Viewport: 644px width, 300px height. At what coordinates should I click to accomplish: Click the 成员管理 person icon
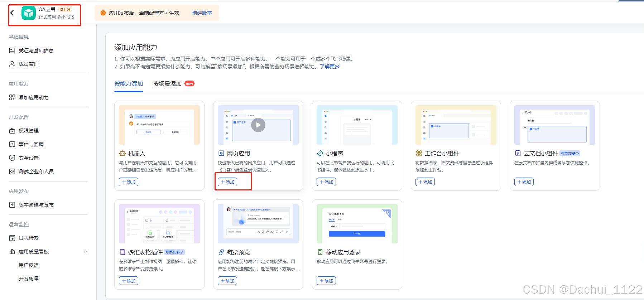tap(12, 64)
